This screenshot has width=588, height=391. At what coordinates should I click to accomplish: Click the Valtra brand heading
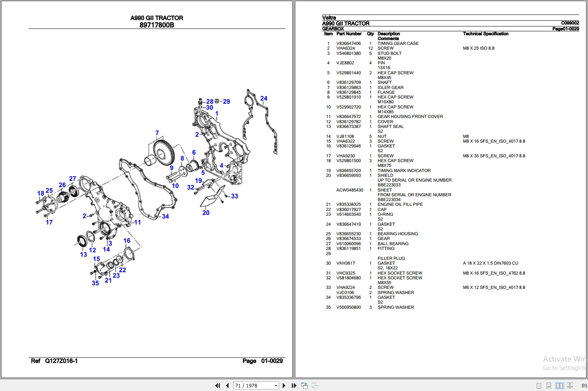(x=329, y=17)
